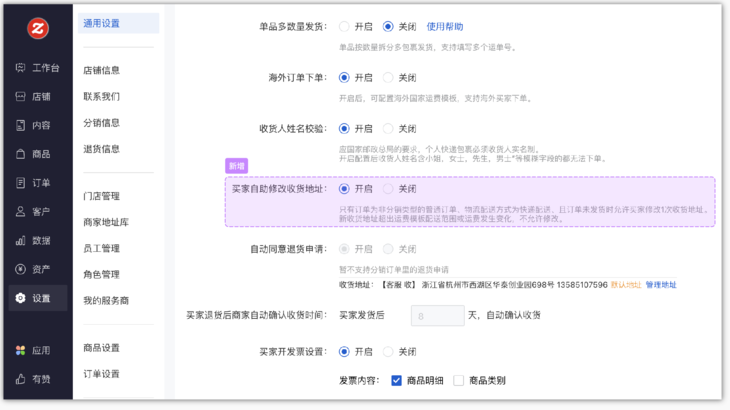Select 关闭 for 海外订单下单
Image resolution: width=730 pixels, height=410 pixels.
click(389, 78)
